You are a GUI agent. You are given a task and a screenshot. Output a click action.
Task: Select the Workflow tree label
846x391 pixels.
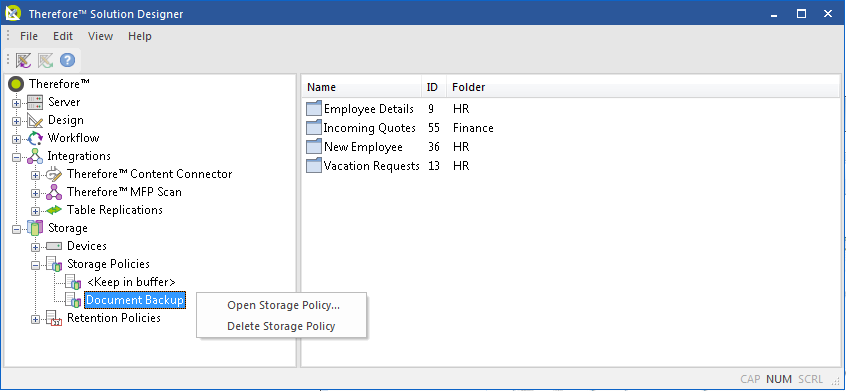pyautogui.click(x=73, y=138)
